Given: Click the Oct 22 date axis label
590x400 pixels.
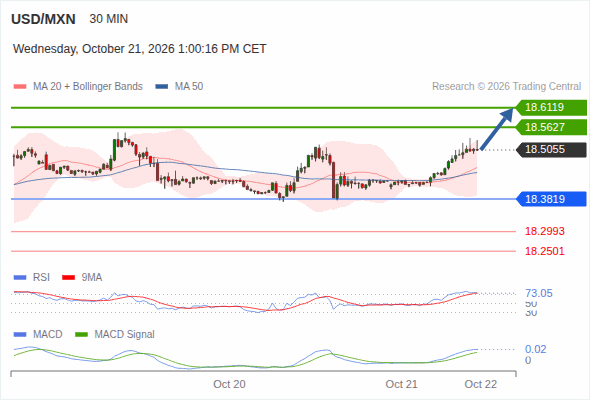Looking at the screenshot, I should (481, 385).
